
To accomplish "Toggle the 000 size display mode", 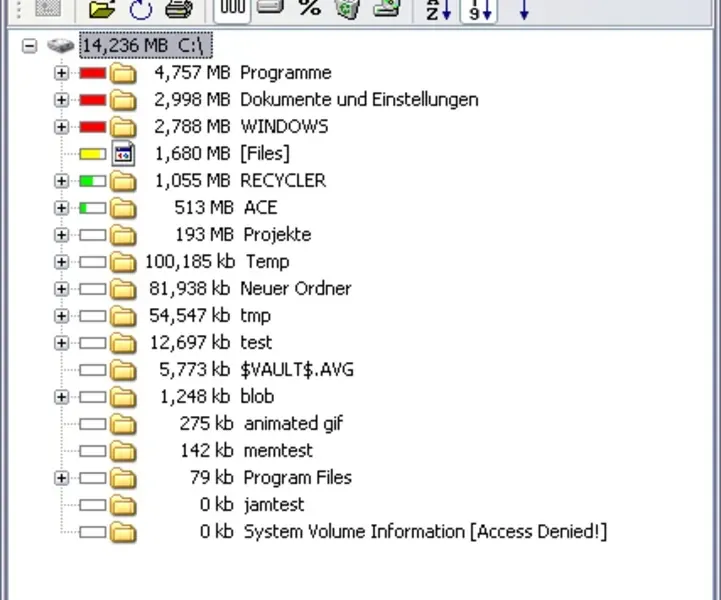I will [232, 8].
